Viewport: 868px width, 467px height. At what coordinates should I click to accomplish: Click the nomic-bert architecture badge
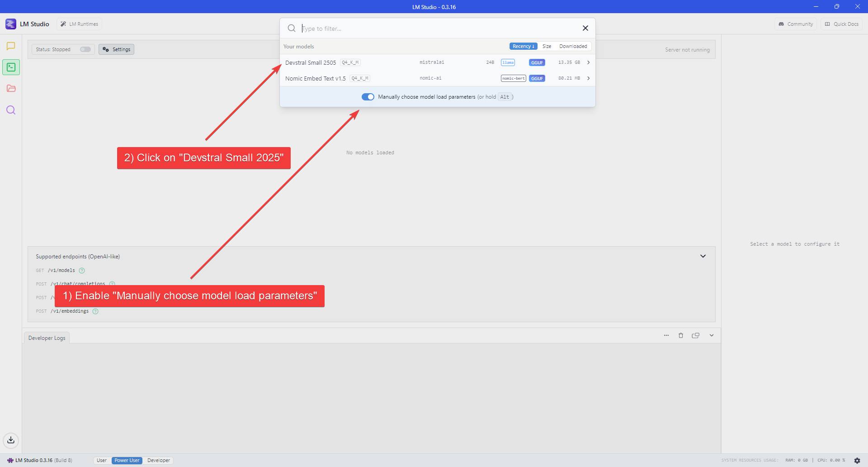tap(513, 78)
